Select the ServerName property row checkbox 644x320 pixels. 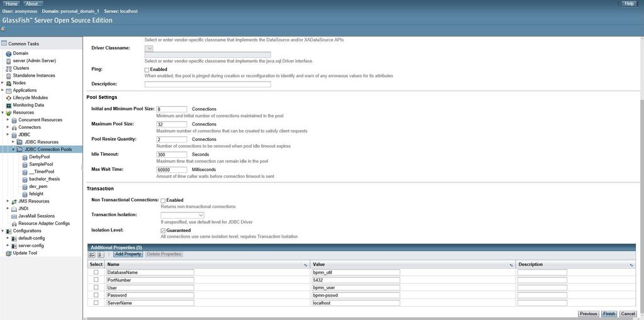[x=96, y=303]
